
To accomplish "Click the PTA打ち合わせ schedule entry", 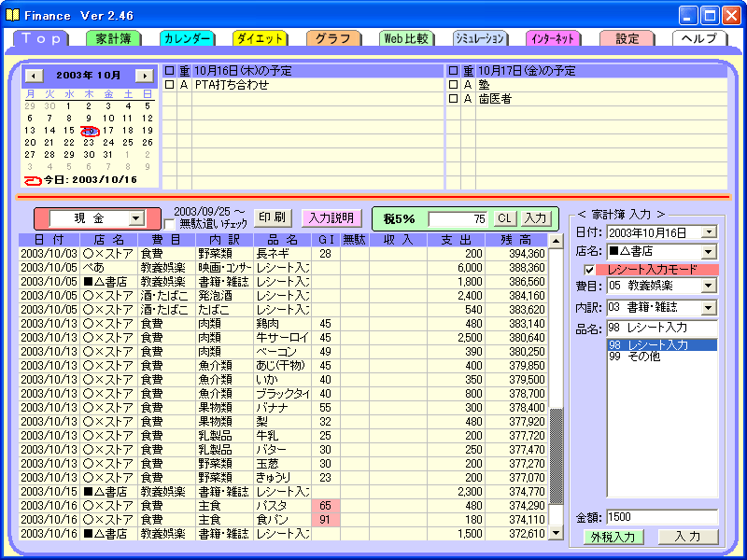I will (318, 85).
